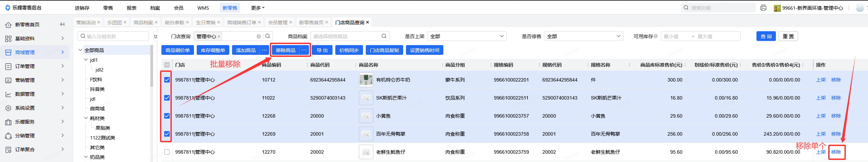
Task: Open the 会员 menu
Action: click(179, 8)
